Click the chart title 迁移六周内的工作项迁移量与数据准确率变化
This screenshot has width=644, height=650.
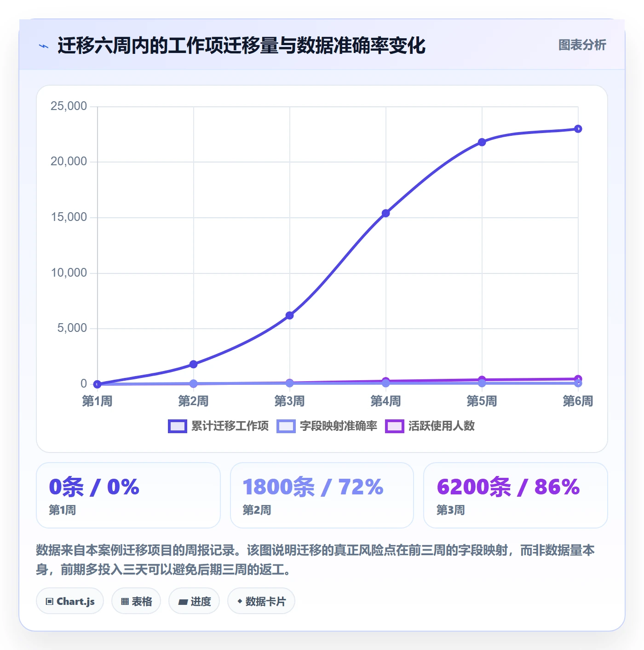click(241, 46)
